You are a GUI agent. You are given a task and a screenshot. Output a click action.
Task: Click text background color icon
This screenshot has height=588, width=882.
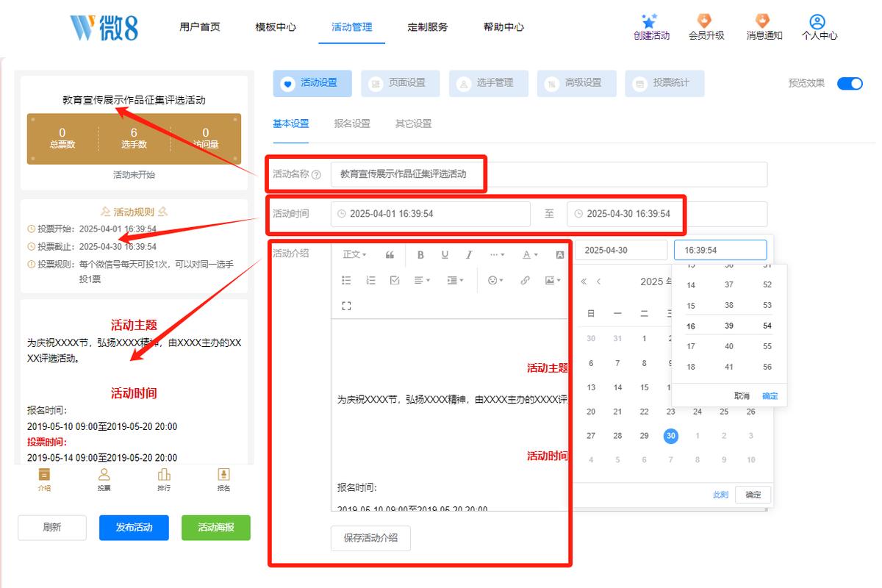(560, 255)
